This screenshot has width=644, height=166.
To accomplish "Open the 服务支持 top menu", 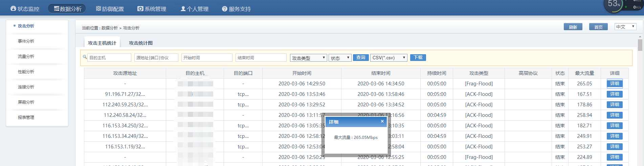I will [x=237, y=9].
